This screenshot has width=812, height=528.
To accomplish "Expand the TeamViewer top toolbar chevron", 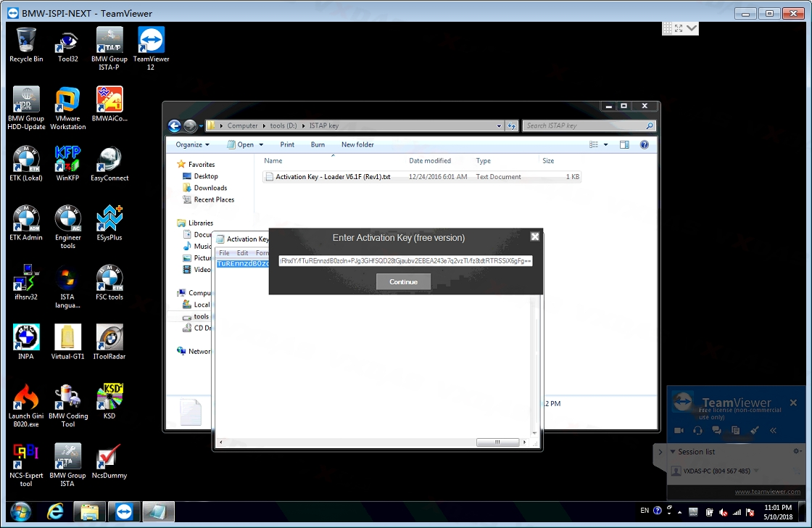I will click(x=692, y=28).
